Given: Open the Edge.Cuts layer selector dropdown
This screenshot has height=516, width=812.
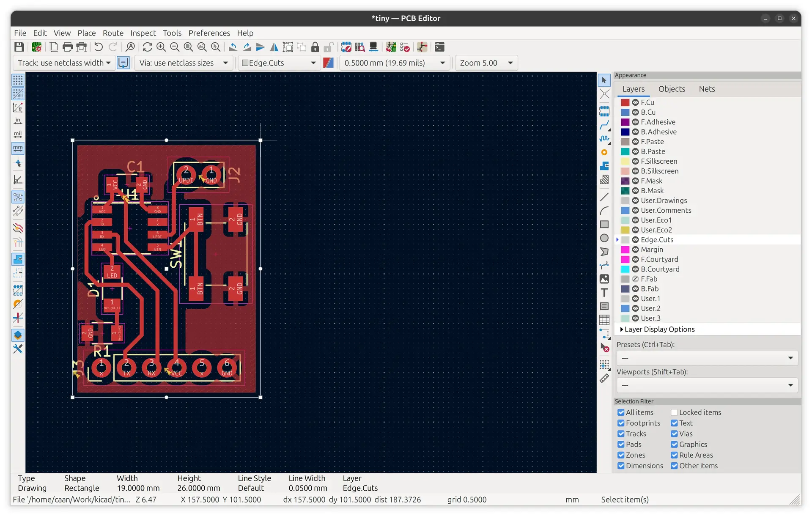Looking at the screenshot, I should click(x=279, y=63).
